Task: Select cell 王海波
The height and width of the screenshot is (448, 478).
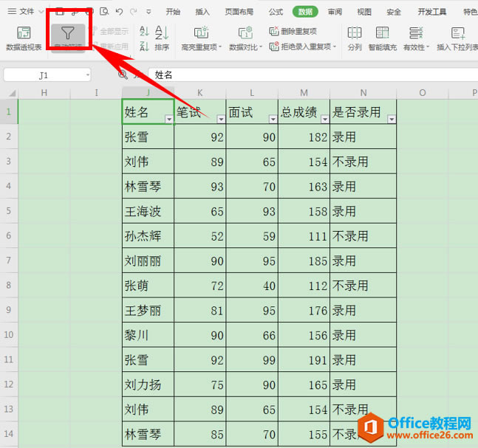Action: point(148,211)
